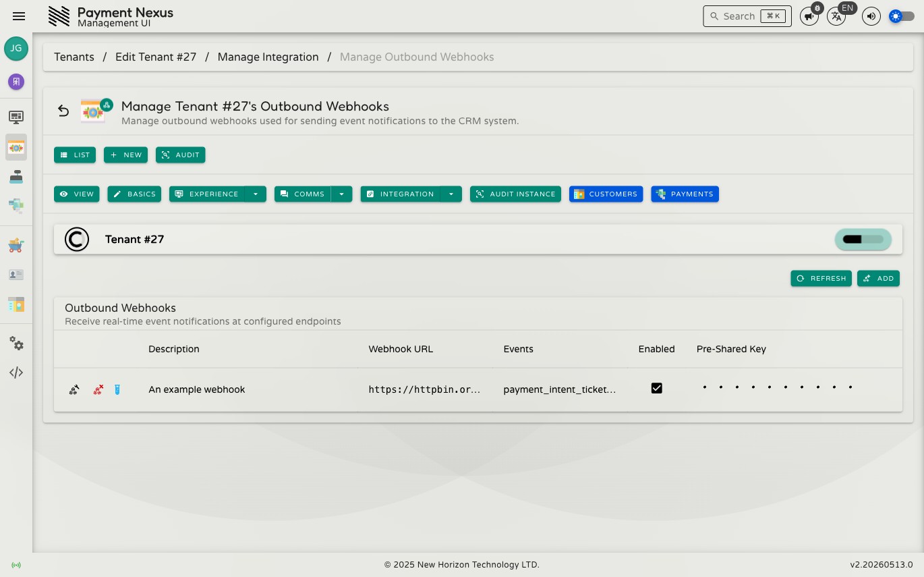Go to Manage Integration breadcrumb

(x=268, y=57)
